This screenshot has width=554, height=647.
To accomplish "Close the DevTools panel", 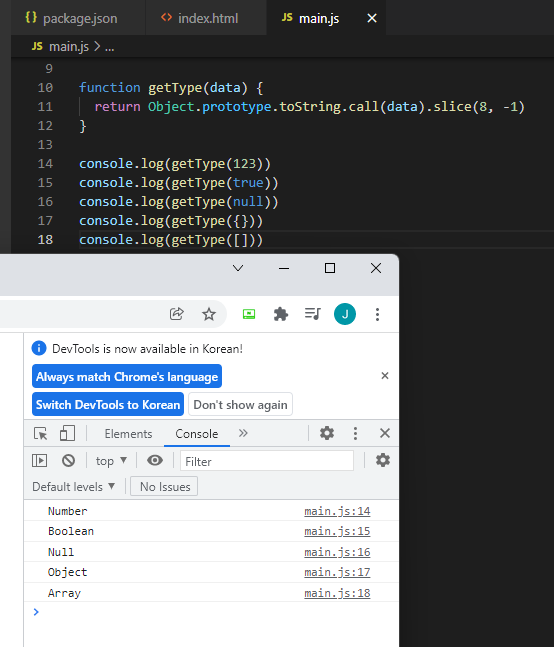I will [385, 433].
